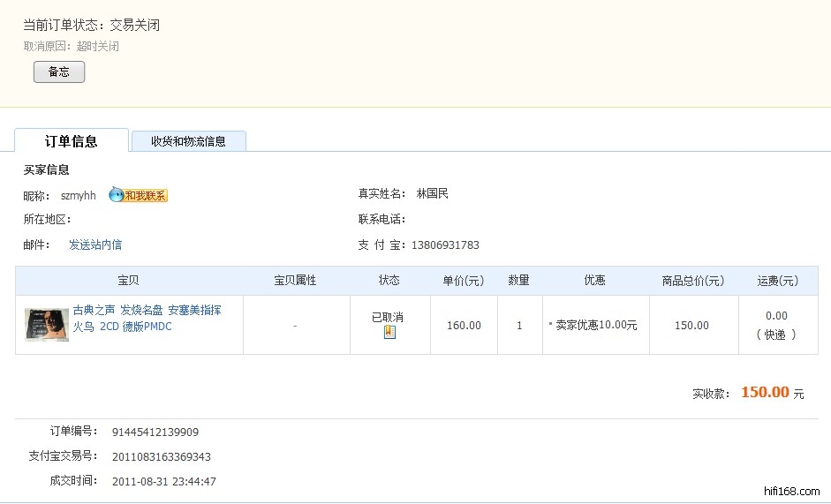Click the 运费(元) column header

click(777, 281)
